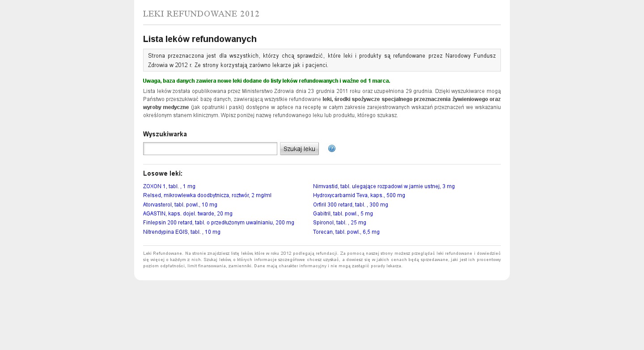
Task: Select the Orfiril 300 retard link
Action: coord(350,205)
